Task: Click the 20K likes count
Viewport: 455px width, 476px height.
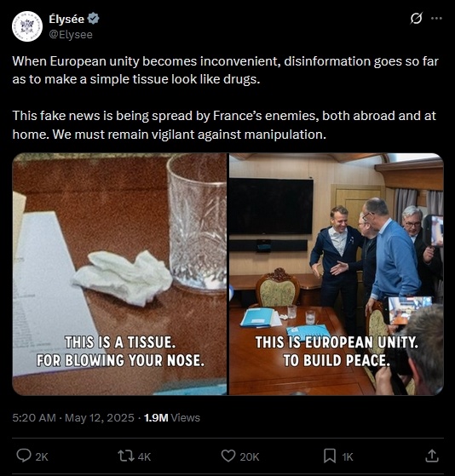Action: (x=250, y=457)
